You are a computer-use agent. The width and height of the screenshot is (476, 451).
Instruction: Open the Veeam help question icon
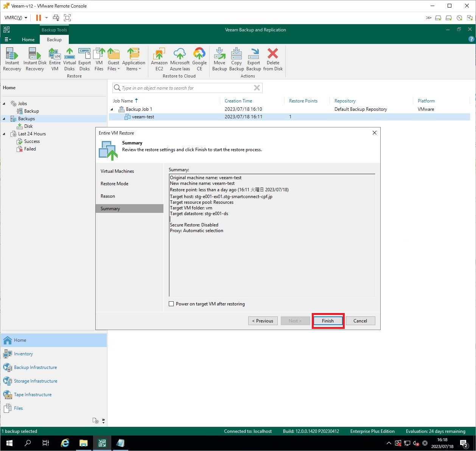tap(471, 39)
